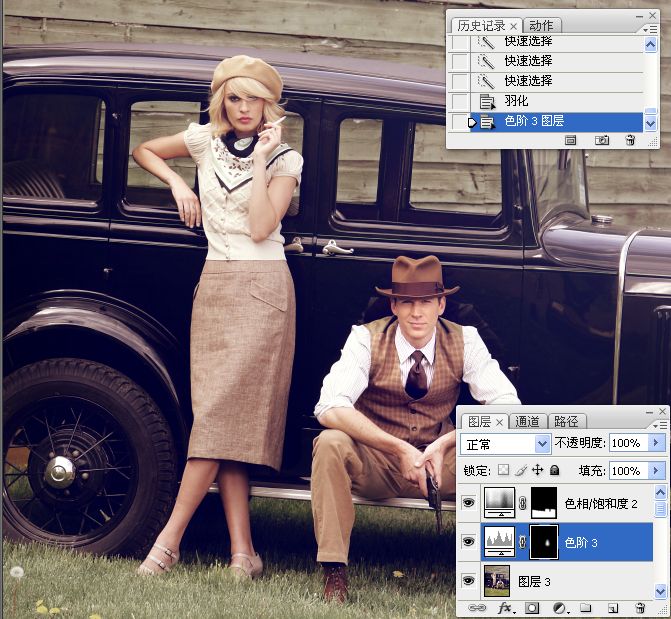This screenshot has height=619, width=671.
Task: Lock transparent pixels
Action: pyautogui.click(x=504, y=470)
